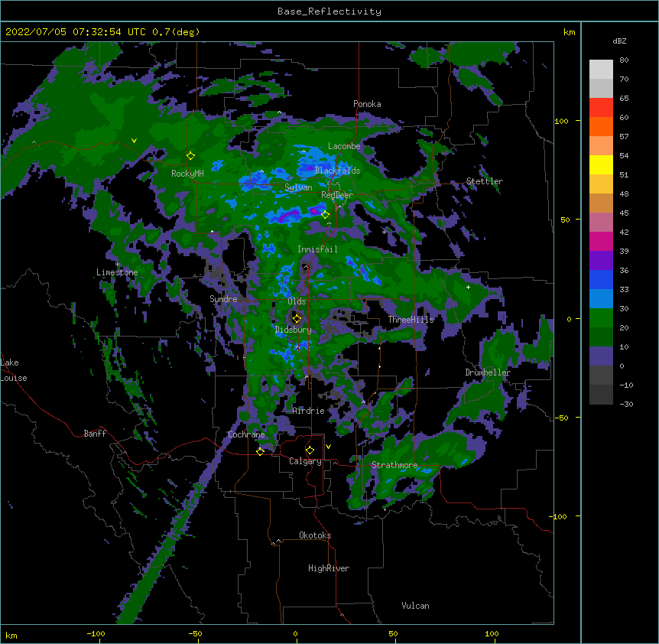
Task: Click the Limestone label
Action: [117, 272]
